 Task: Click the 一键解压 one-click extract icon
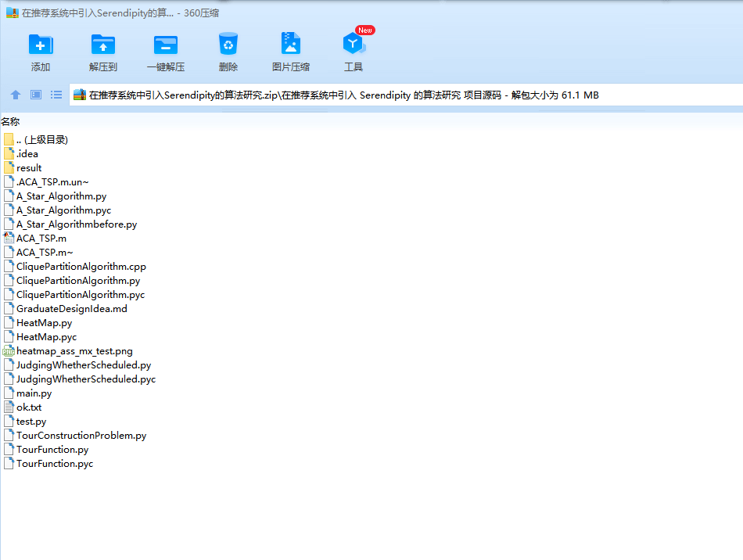click(166, 45)
